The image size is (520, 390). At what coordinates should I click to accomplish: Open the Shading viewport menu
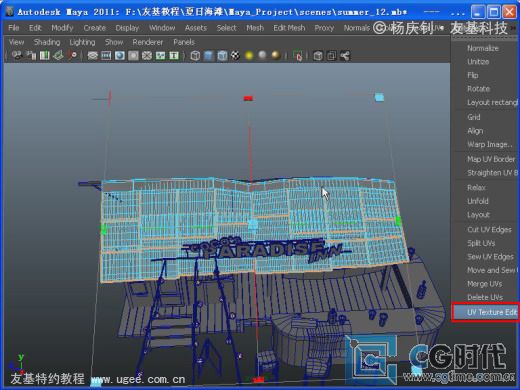coord(47,42)
